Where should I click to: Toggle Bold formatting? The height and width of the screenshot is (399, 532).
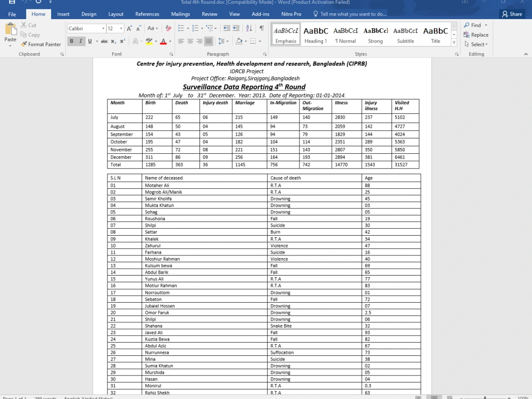pos(72,41)
